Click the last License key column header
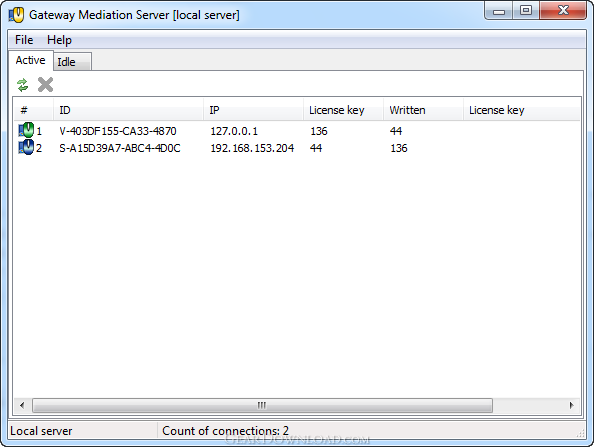This screenshot has width=594, height=447. pos(522,110)
